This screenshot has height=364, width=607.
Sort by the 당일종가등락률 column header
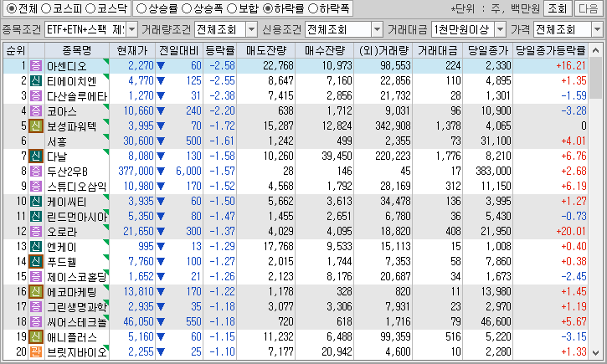coord(550,50)
